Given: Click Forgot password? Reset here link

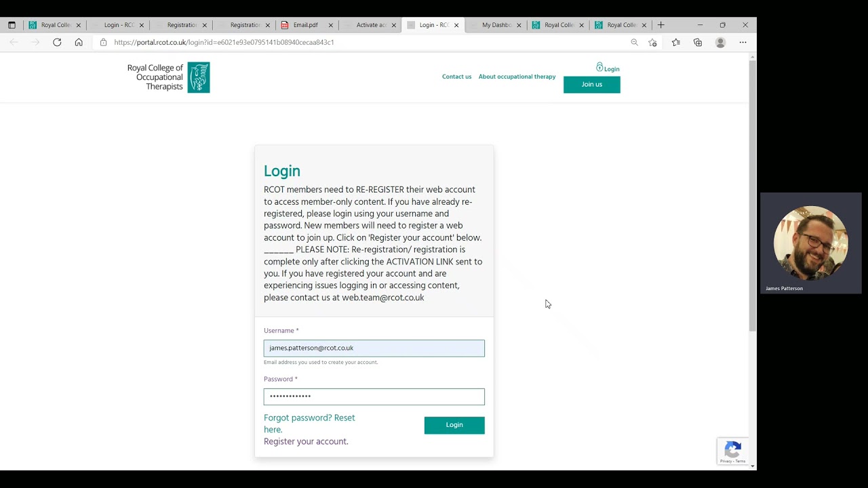Looking at the screenshot, I should click(x=309, y=424).
